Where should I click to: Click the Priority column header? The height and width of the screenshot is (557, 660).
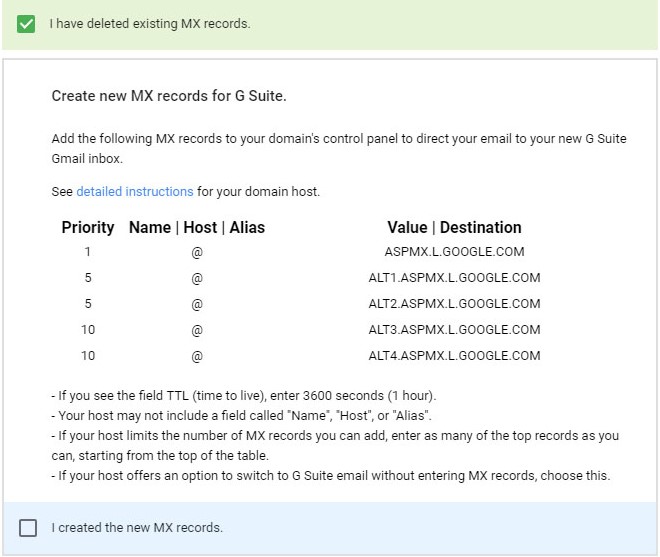pyautogui.click(x=88, y=227)
